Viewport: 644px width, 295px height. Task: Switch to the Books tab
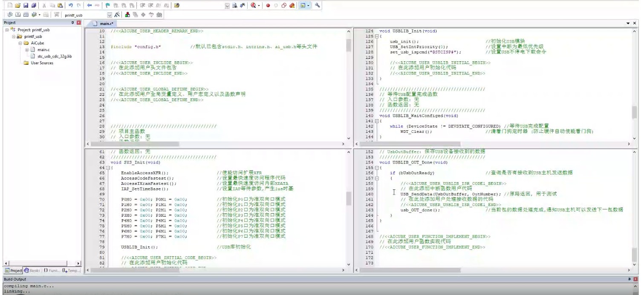point(32,270)
